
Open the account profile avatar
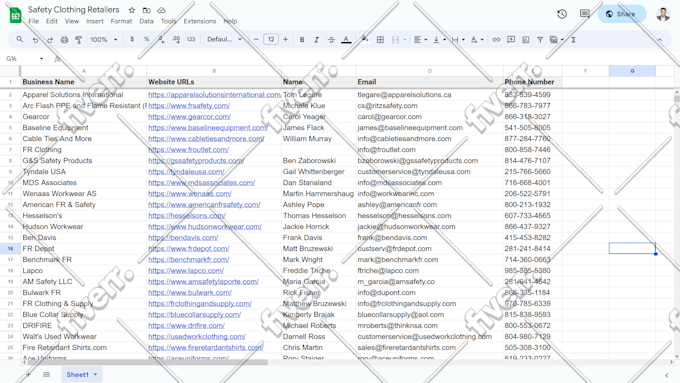663,14
